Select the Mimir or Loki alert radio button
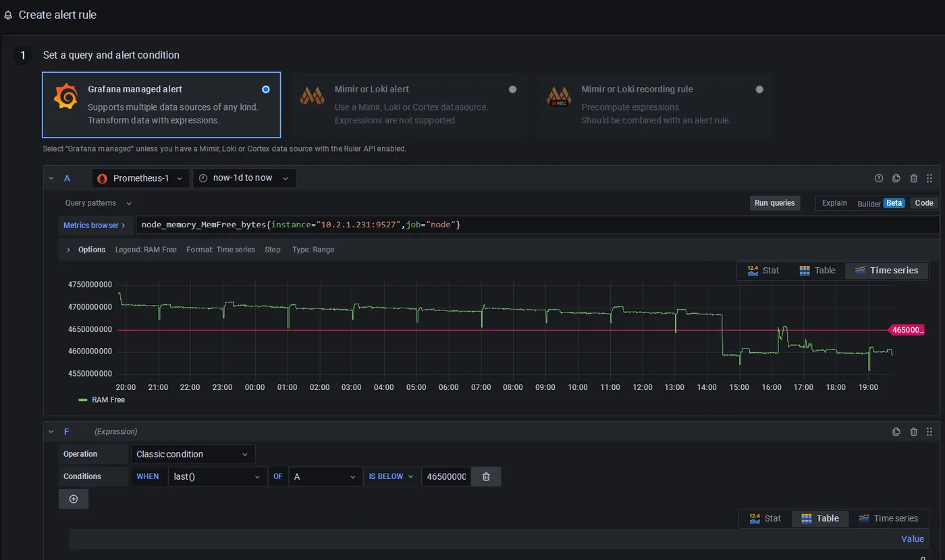The image size is (945, 560). [x=512, y=89]
